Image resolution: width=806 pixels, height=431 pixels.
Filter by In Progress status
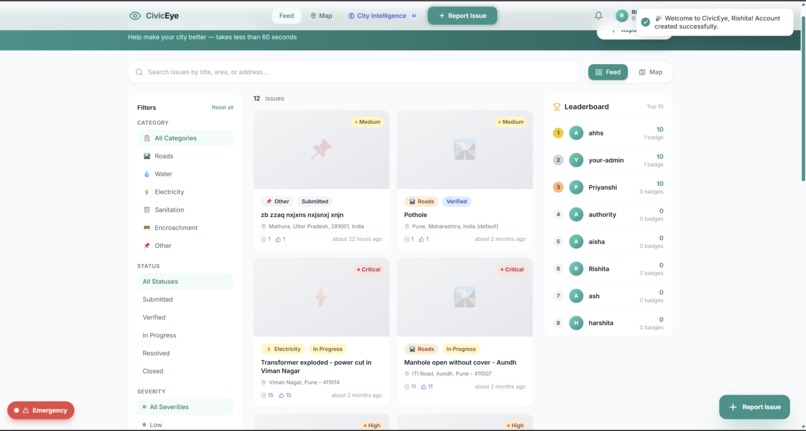[185, 335]
